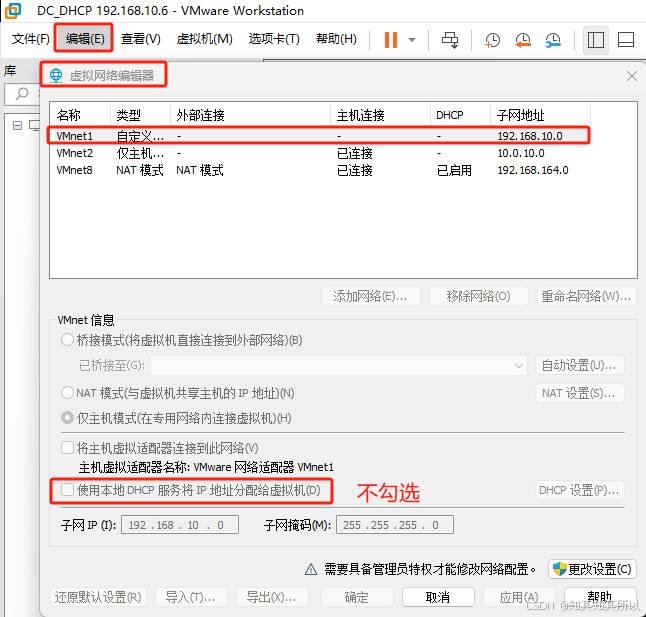The height and width of the screenshot is (617, 646).
Task: Select the VMnet8 network row
Action: point(319,170)
